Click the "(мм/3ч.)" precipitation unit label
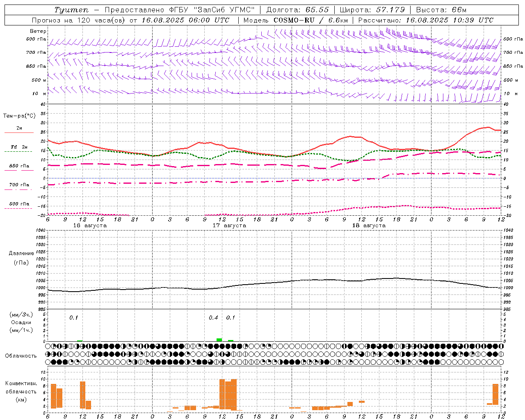This screenshot has height=420, width=525. click(21, 315)
